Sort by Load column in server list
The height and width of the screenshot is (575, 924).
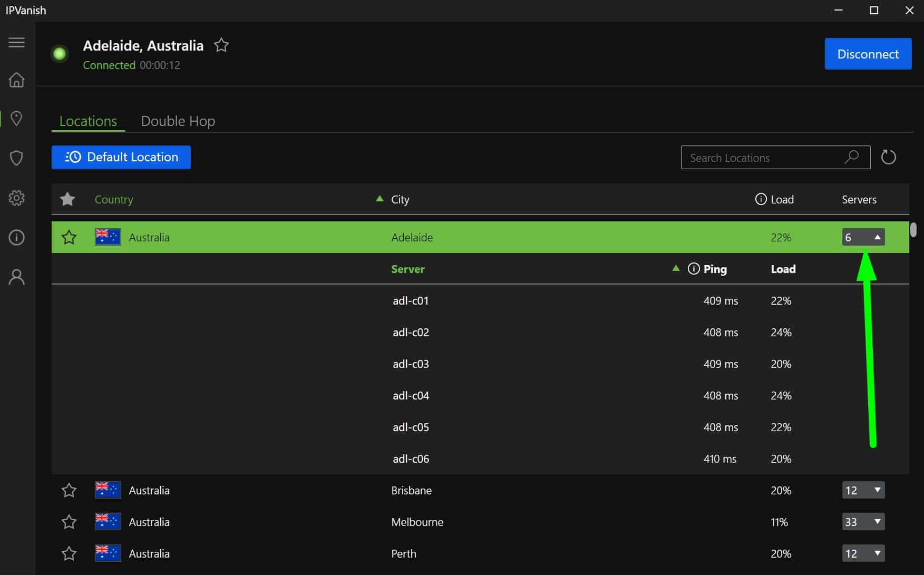point(783,269)
